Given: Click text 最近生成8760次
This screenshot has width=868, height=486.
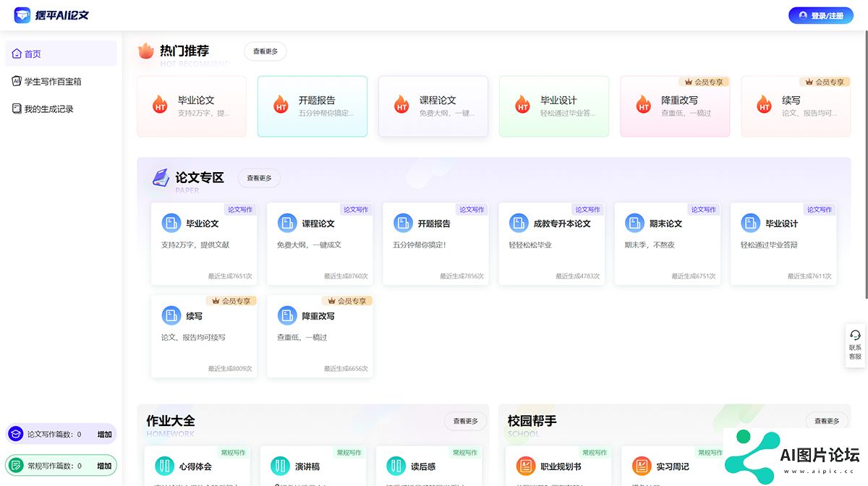Looking at the screenshot, I should (346, 276).
